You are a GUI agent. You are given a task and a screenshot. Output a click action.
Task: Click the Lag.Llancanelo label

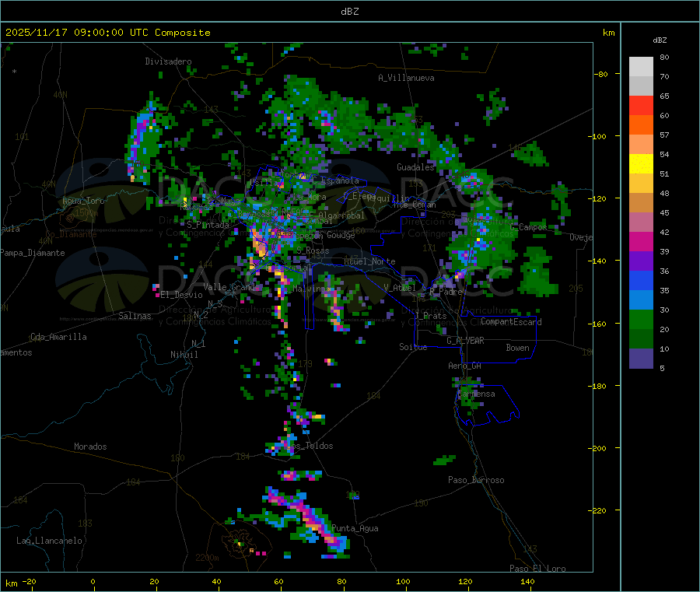[x=49, y=541]
